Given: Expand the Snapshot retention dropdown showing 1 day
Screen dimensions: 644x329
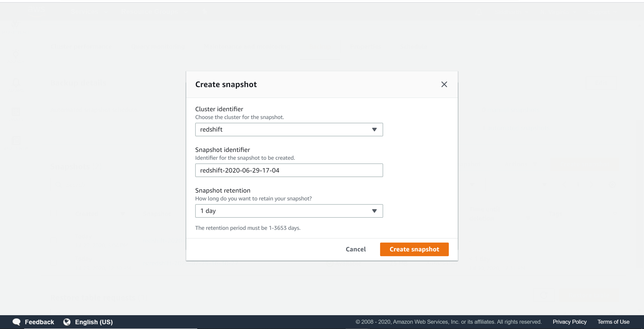Looking at the screenshot, I should click(289, 211).
